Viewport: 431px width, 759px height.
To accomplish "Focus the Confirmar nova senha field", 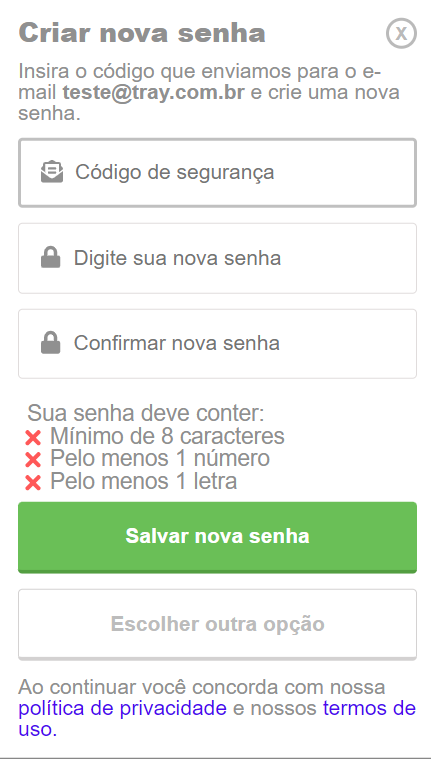I will point(217,344).
